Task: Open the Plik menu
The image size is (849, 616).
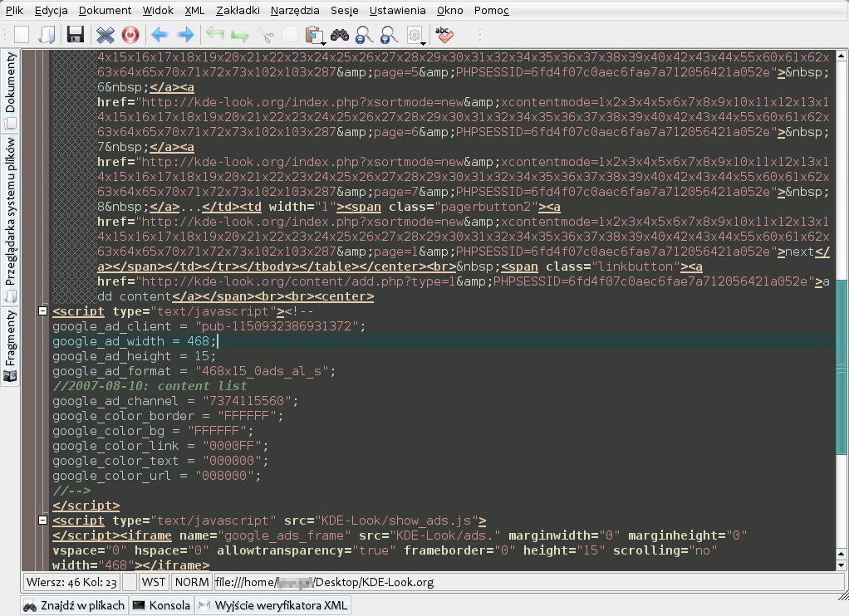Action: click(14, 10)
